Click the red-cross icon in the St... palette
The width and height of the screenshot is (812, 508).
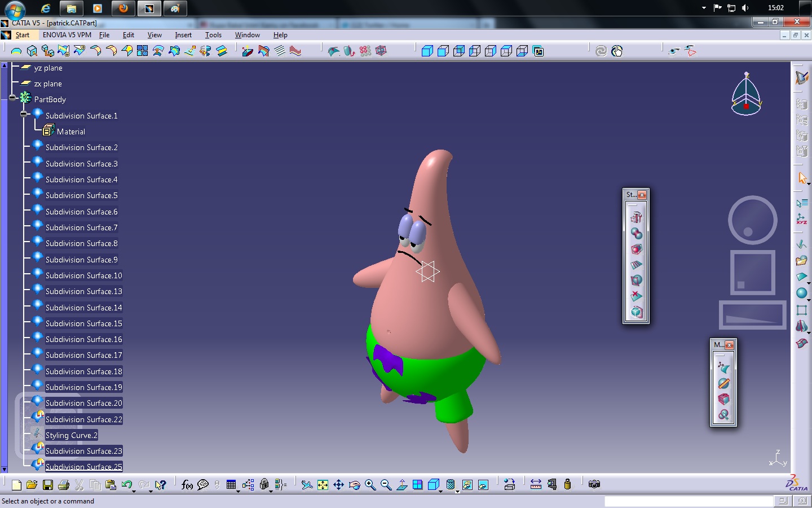coord(636,296)
